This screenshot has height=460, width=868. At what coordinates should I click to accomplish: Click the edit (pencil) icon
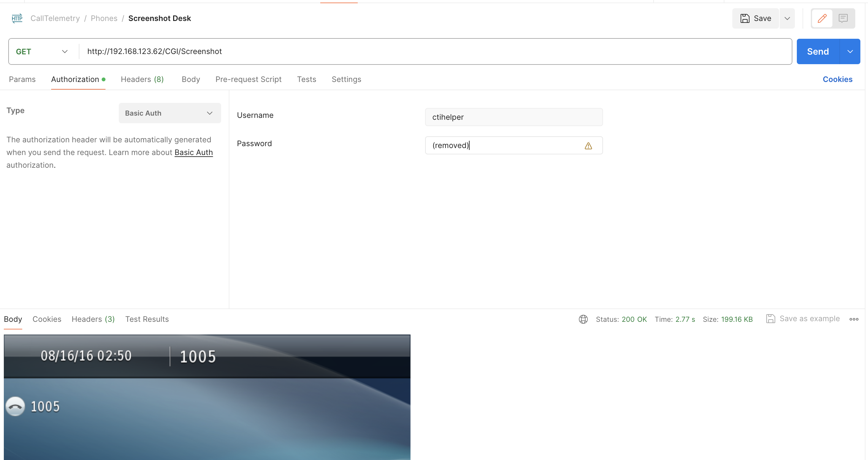coord(822,18)
